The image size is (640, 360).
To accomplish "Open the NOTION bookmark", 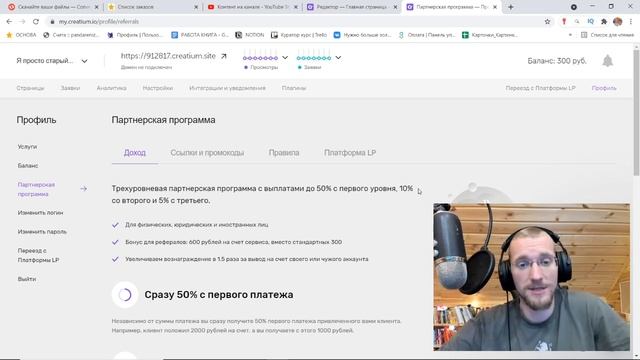I will (250, 35).
